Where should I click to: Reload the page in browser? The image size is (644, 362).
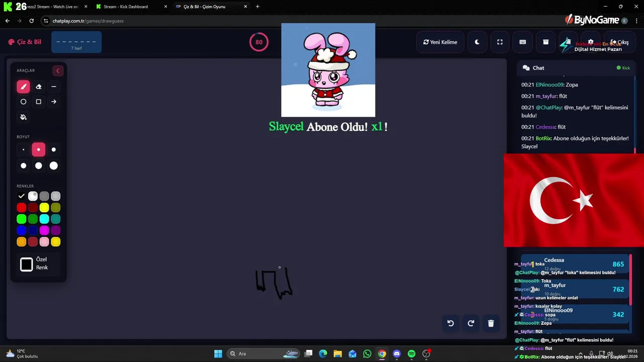pos(31,21)
